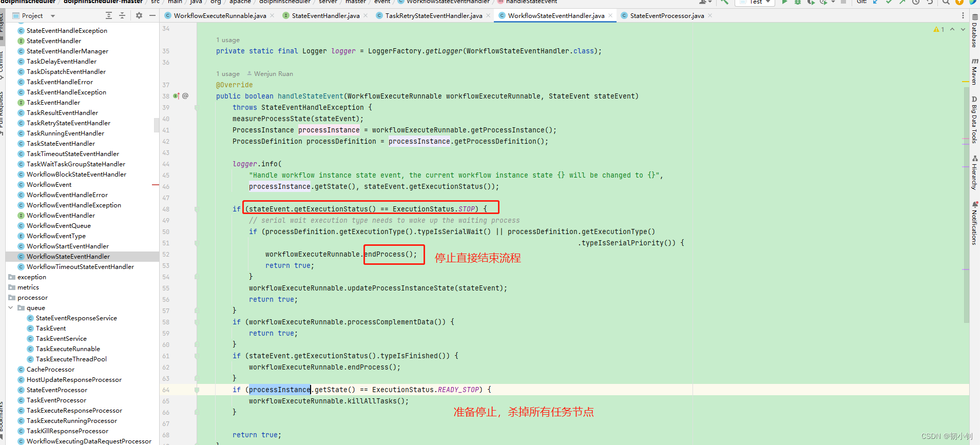This screenshot has height=445, width=980.
Task: Click the killAllTasks() call on line 65
Action: tap(378, 401)
